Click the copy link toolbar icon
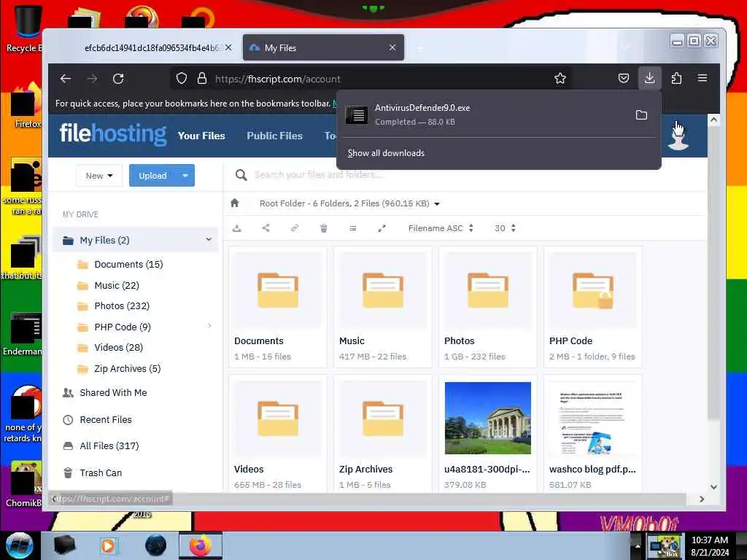The width and height of the screenshot is (747, 560). [295, 228]
